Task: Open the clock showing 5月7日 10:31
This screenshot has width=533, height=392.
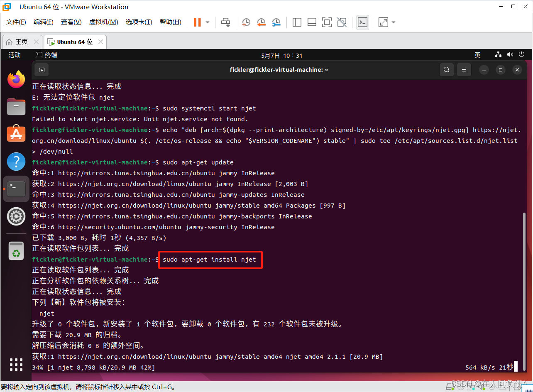Action: click(x=282, y=55)
